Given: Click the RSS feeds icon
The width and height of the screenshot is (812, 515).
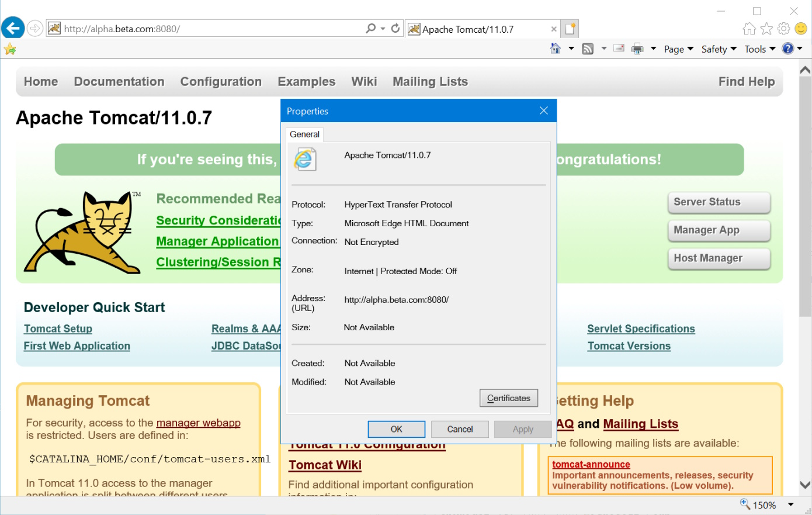Looking at the screenshot, I should (588, 49).
